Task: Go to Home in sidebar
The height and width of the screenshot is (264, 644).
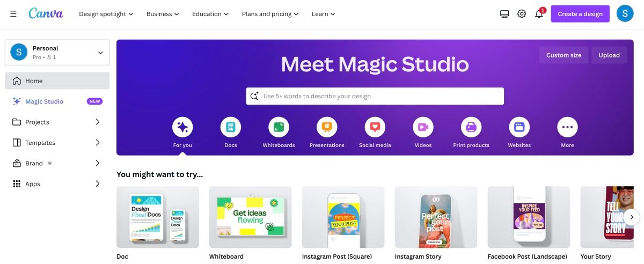Action: tap(57, 81)
